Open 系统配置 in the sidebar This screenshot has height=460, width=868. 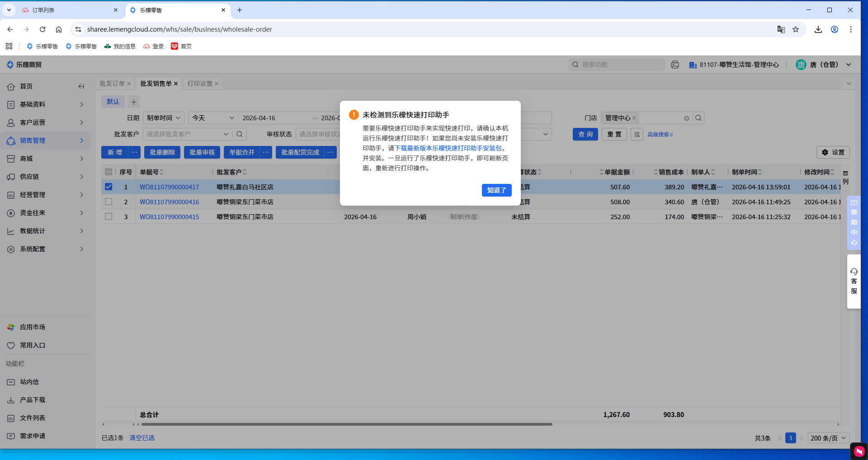pos(45,249)
